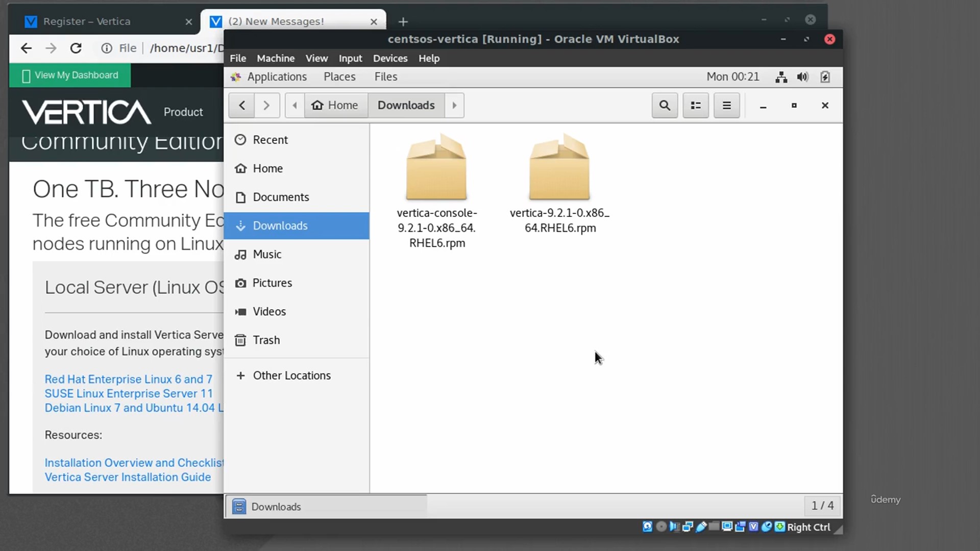Open the VirtualBox Input menu
Image resolution: width=980 pixels, height=551 pixels.
(350, 58)
